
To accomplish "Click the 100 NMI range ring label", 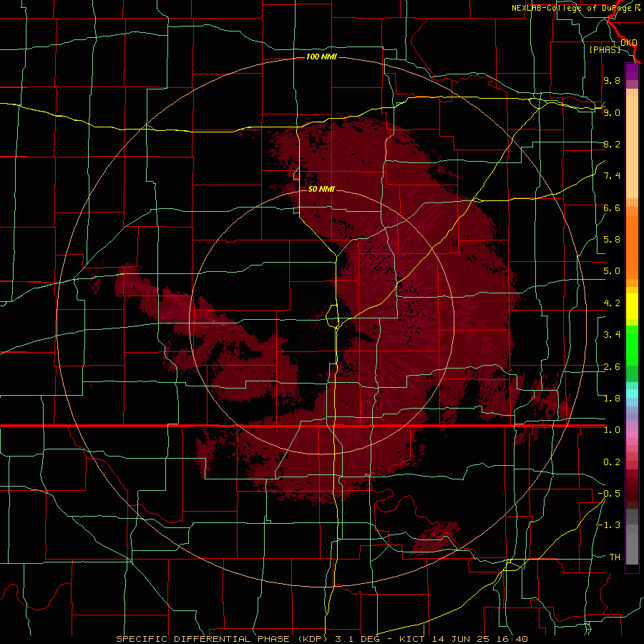I will pos(321,57).
